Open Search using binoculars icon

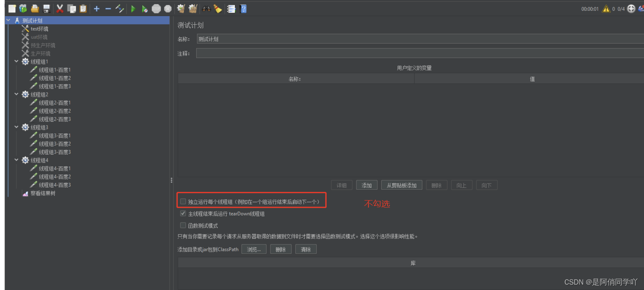[x=207, y=9]
